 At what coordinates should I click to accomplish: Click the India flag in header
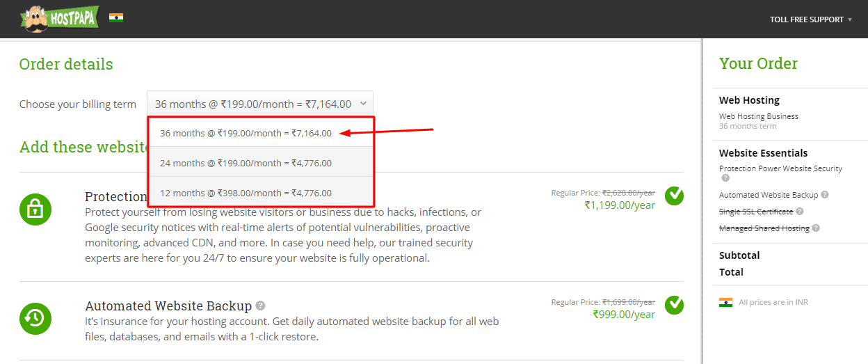tap(116, 18)
